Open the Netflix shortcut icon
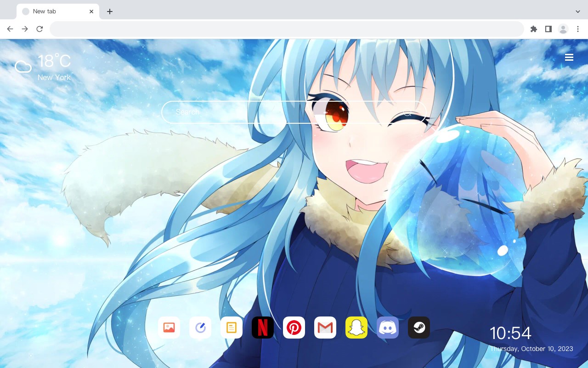The width and height of the screenshot is (588, 368). (x=263, y=328)
